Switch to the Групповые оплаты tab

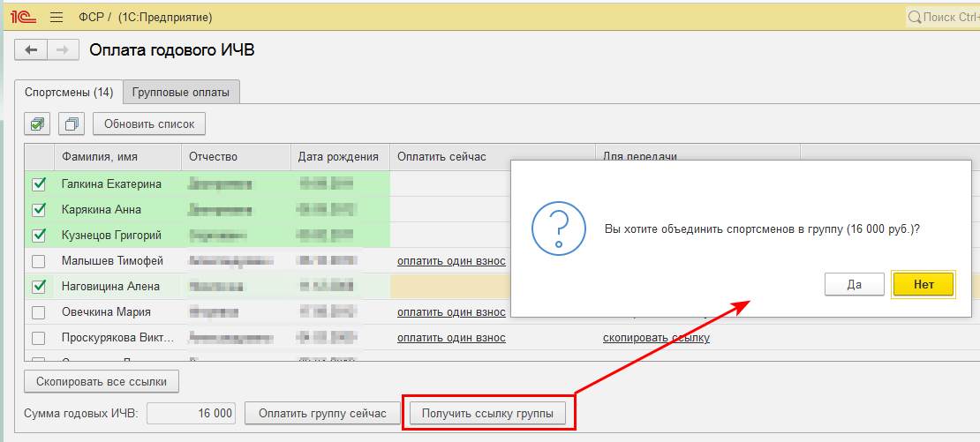[181, 92]
